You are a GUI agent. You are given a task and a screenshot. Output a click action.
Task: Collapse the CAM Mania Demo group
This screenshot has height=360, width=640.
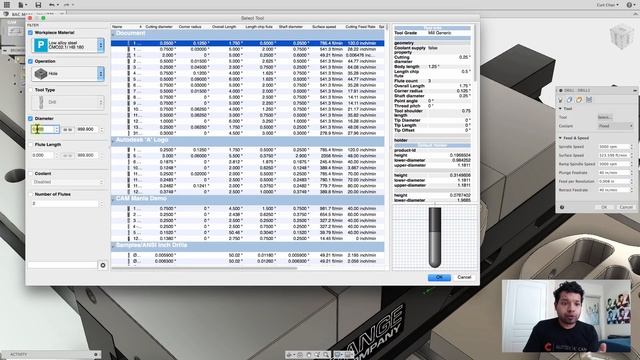[113, 199]
